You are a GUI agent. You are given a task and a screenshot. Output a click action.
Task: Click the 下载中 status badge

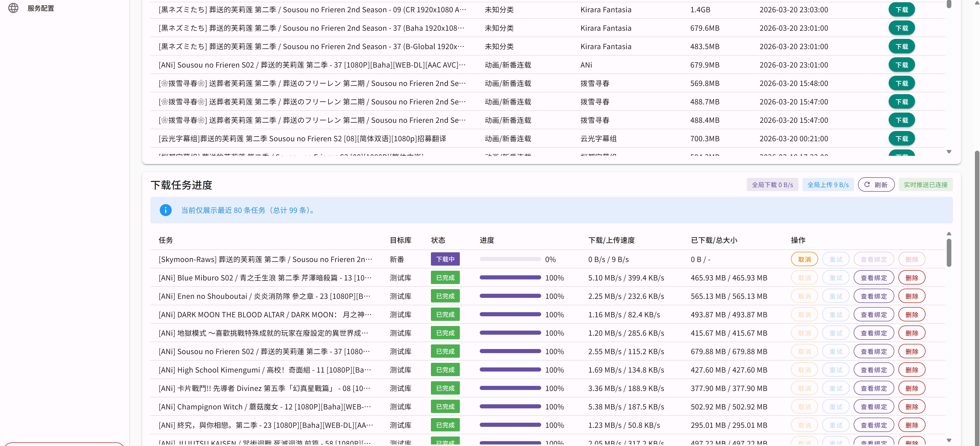tap(445, 259)
